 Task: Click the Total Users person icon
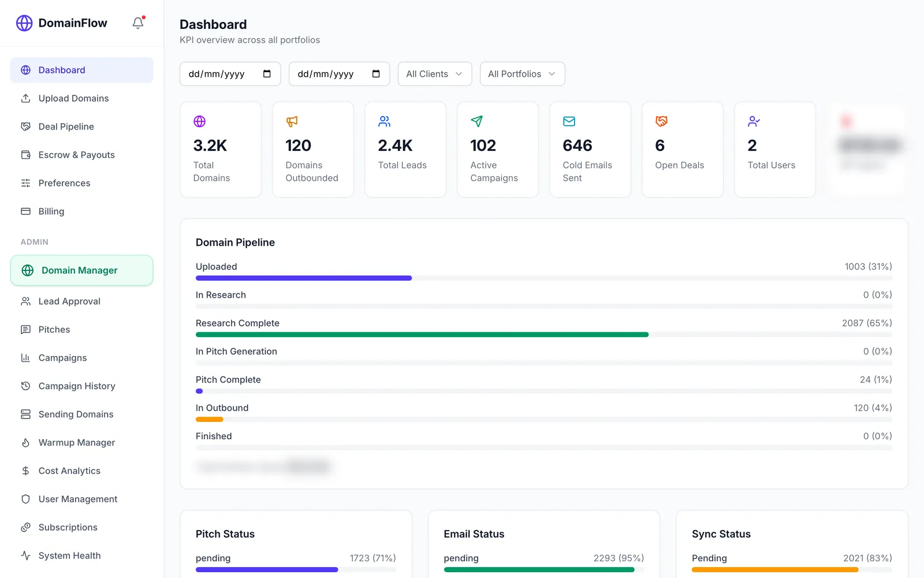click(x=754, y=121)
